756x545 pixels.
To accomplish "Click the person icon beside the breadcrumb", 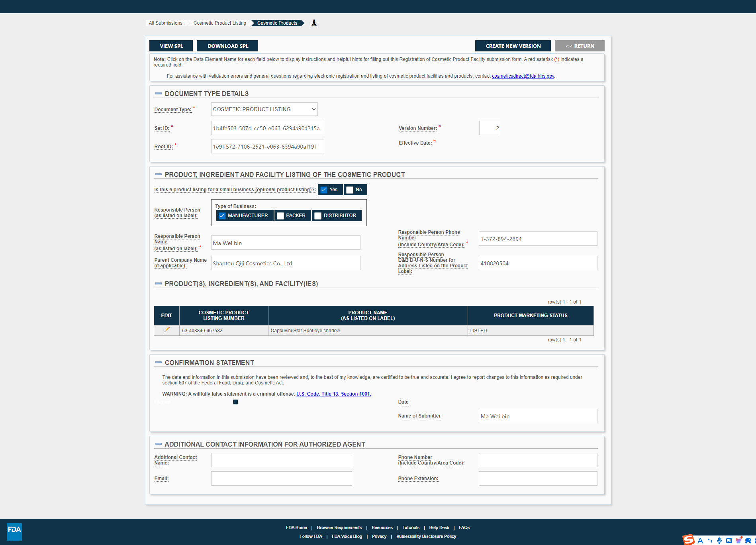I will pyautogui.click(x=314, y=23).
